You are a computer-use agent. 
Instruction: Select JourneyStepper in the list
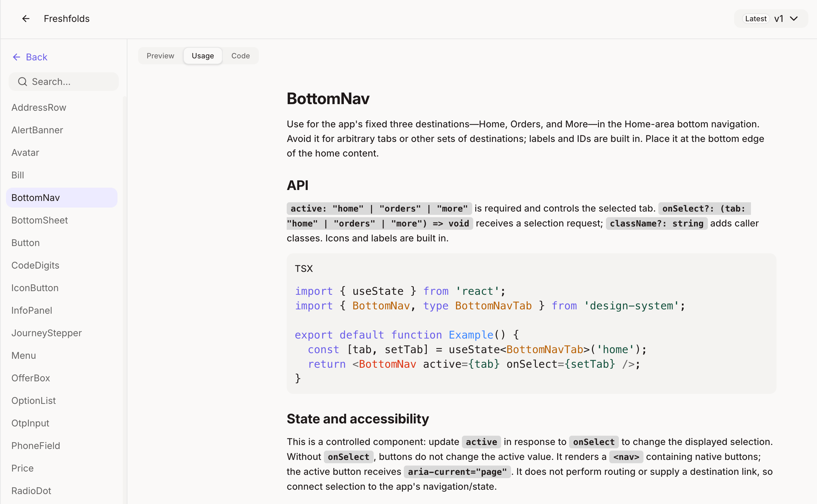click(x=62, y=333)
